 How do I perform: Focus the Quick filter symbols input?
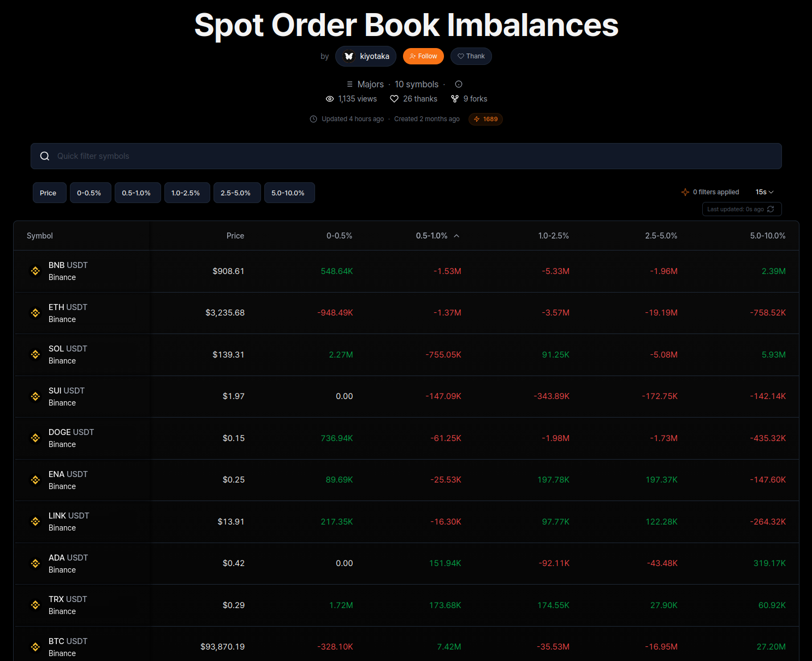pos(406,156)
